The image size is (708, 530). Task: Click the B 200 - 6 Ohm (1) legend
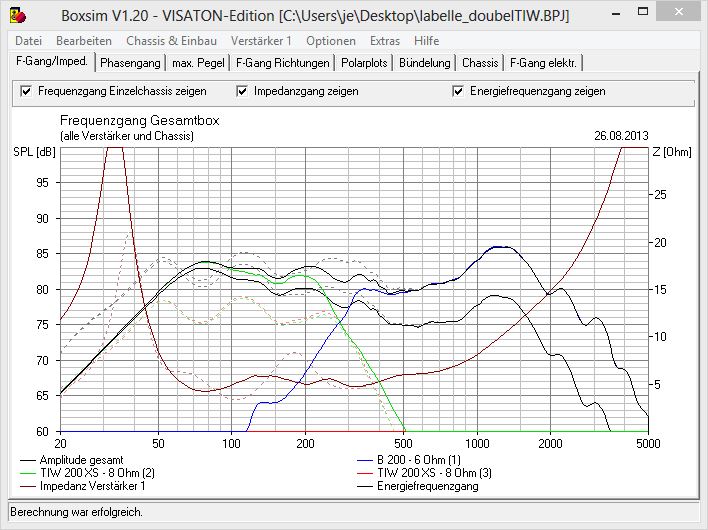point(409,460)
